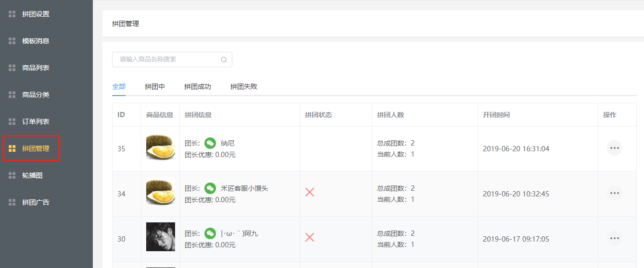Open 订单列表 in the sidebar

pos(36,122)
